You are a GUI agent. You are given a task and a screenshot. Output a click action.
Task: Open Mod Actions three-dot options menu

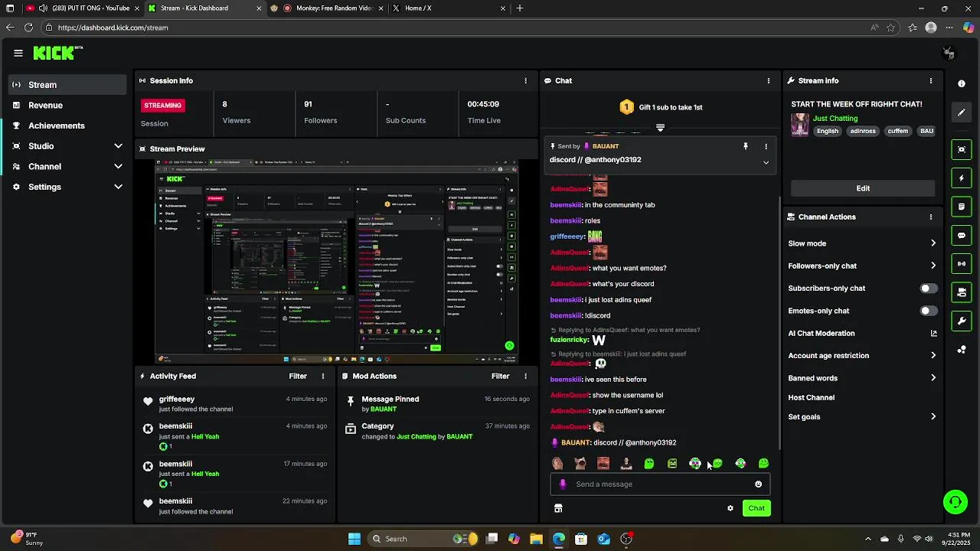pyautogui.click(x=525, y=377)
